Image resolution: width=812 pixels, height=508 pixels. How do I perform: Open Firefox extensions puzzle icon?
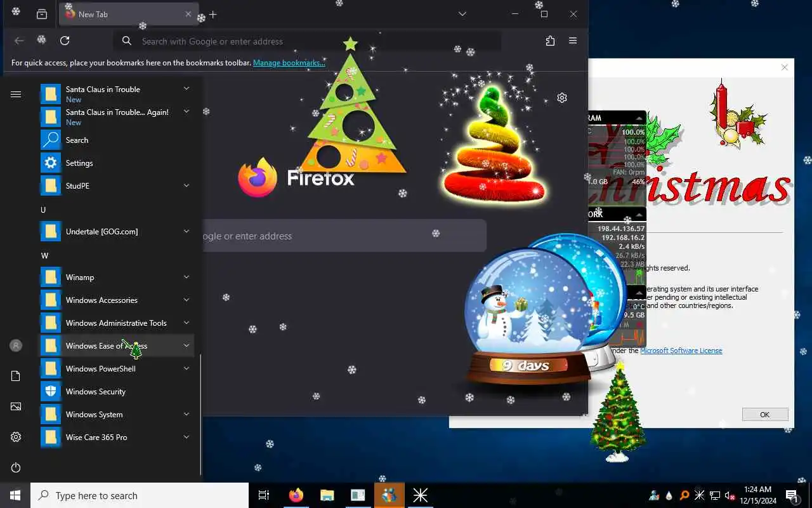click(550, 41)
